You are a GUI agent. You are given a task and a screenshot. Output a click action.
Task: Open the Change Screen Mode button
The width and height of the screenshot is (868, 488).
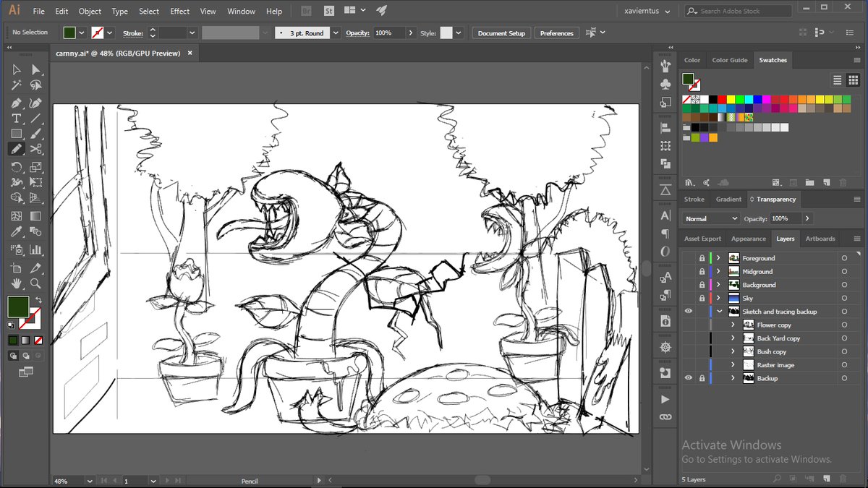point(26,372)
